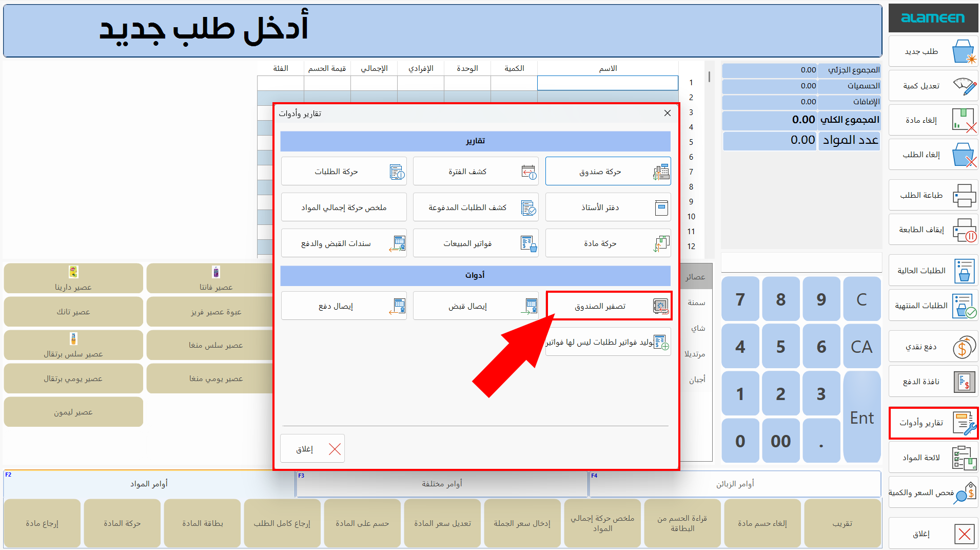Click the print order printer icon (طباعة الطلب)
The width and height of the screenshot is (980, 550).
tap(964, 195)
